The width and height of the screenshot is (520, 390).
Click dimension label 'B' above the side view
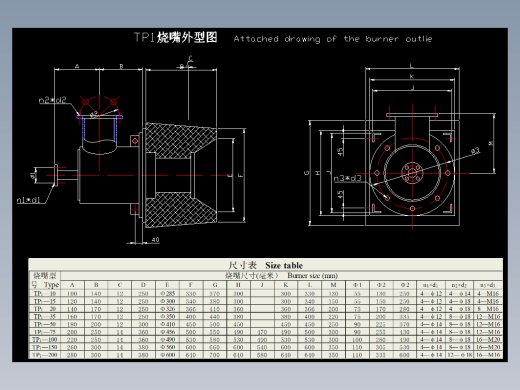121,66
